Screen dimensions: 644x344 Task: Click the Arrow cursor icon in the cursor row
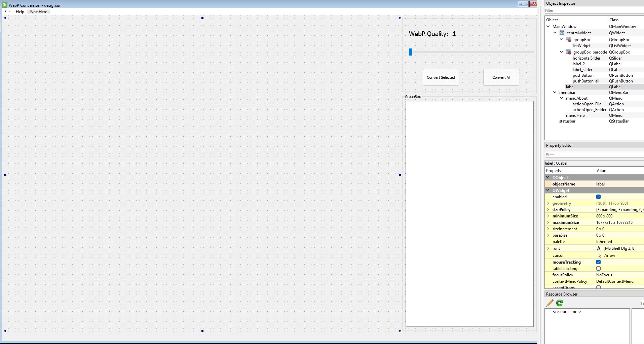[x=599, y=255]
